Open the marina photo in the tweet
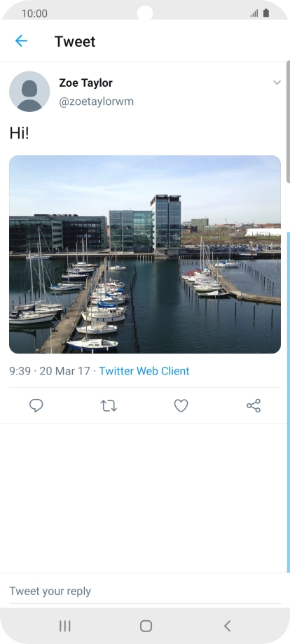Image resolution: width=290 pixels, height=644 pixels. coord(145,254)
